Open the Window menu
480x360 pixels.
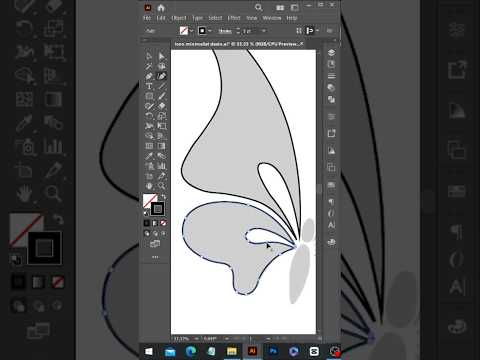coord(272,18)
